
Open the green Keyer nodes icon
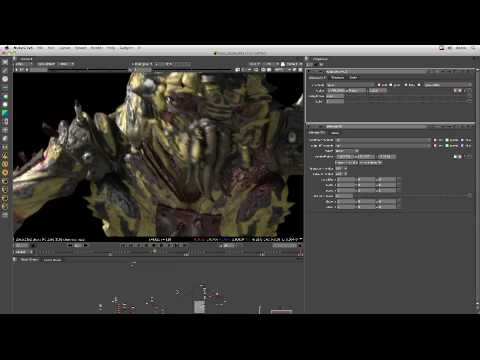click(5, 114)
